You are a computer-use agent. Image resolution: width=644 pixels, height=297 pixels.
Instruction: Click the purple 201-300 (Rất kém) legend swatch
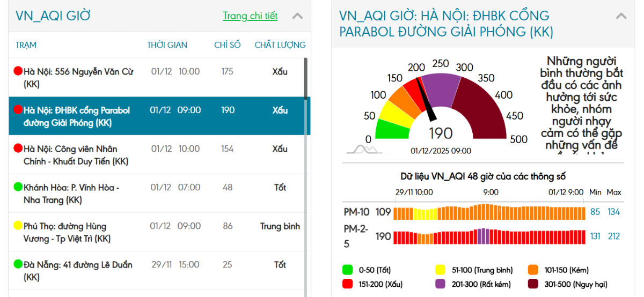440,284
